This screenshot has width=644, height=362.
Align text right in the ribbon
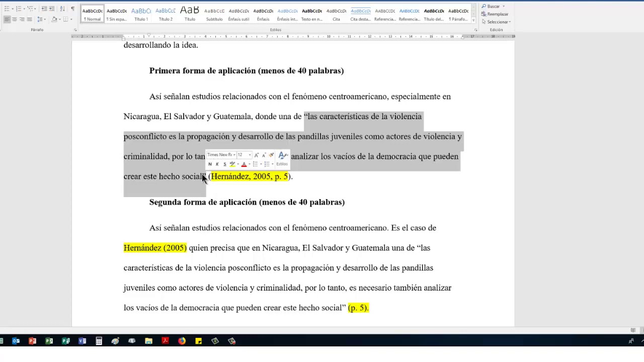(22, 19)
